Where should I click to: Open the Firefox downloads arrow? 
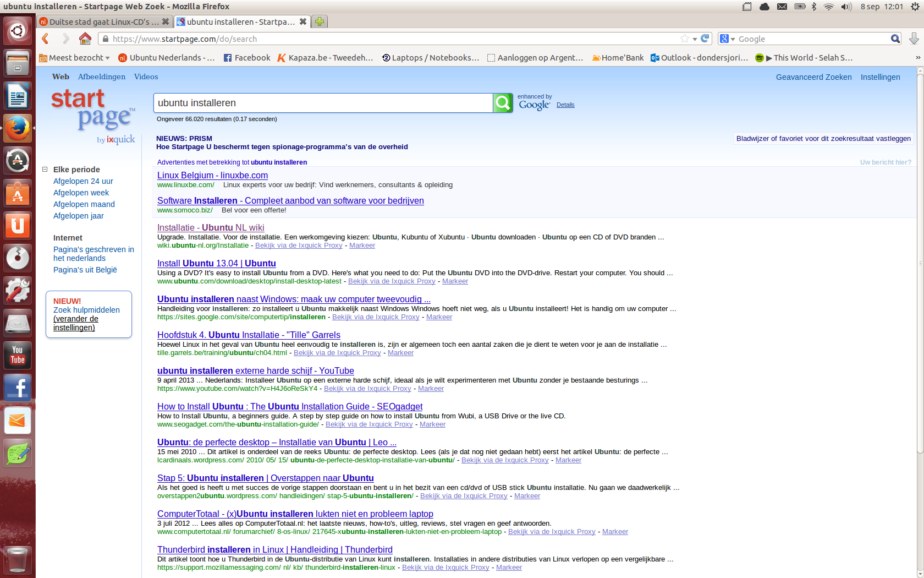pyautogui.click(x=914, y=39)
